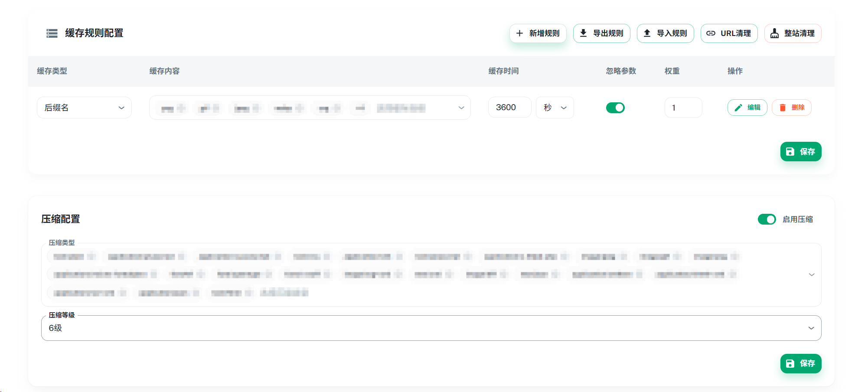The width and height of the screenshot is (868, 392).
Task: Click the plus icon for 新增规则
Action: (519, 33)
